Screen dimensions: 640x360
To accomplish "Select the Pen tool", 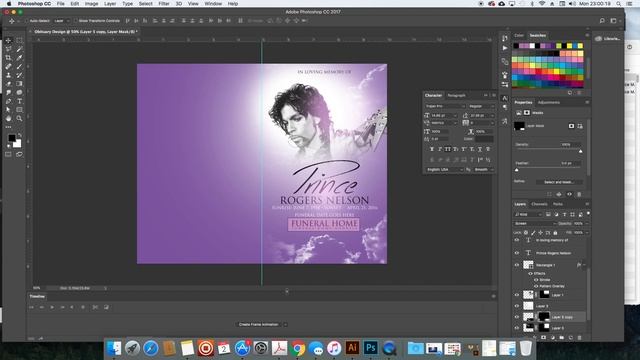I will [8, 101].
